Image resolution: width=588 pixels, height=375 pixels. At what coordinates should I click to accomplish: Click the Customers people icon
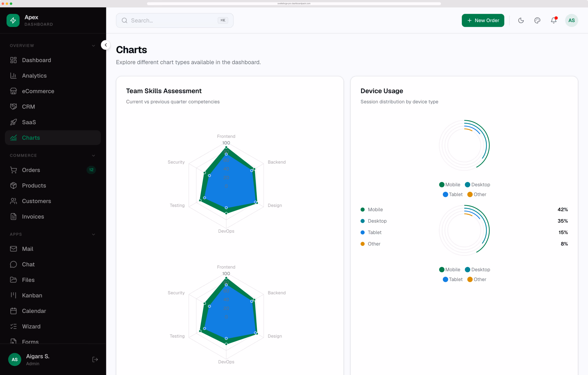13,201
